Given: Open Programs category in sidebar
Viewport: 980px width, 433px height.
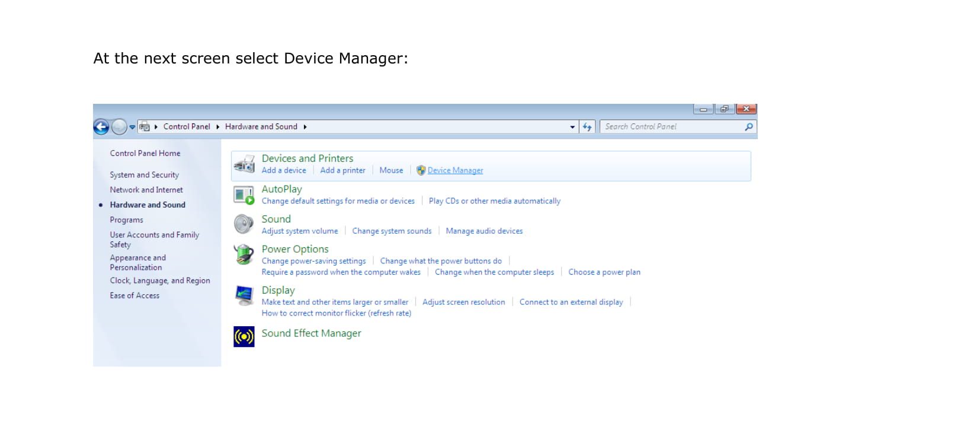Looking at the screenshot, I should pos(126,220).
